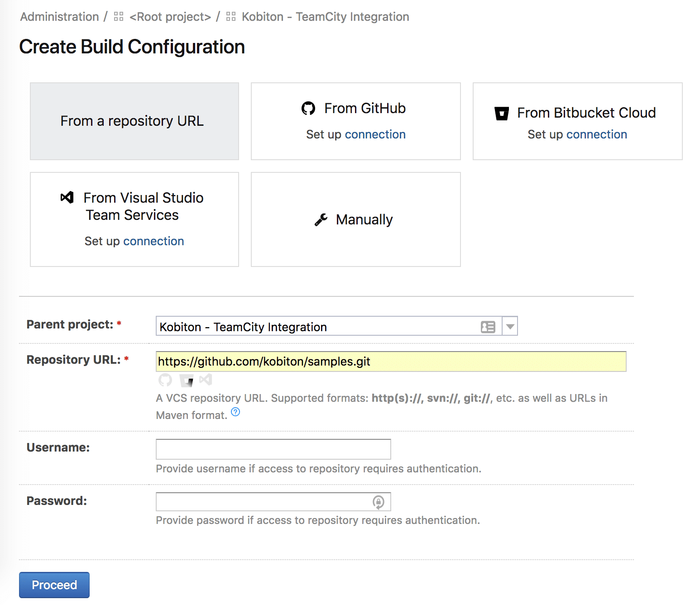Click the 'A VCS repository URL' description text
Image resolution: width=700 pixels, height=609 pixels.
382,407
